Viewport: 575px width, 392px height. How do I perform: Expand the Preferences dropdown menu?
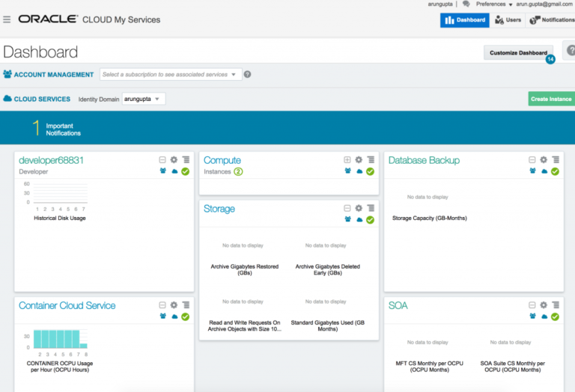click(x=493, y=4)
